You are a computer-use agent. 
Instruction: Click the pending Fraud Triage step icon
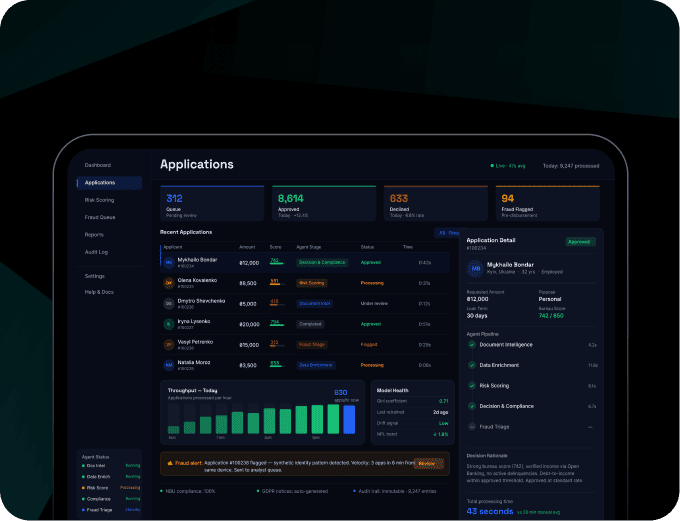472,426
